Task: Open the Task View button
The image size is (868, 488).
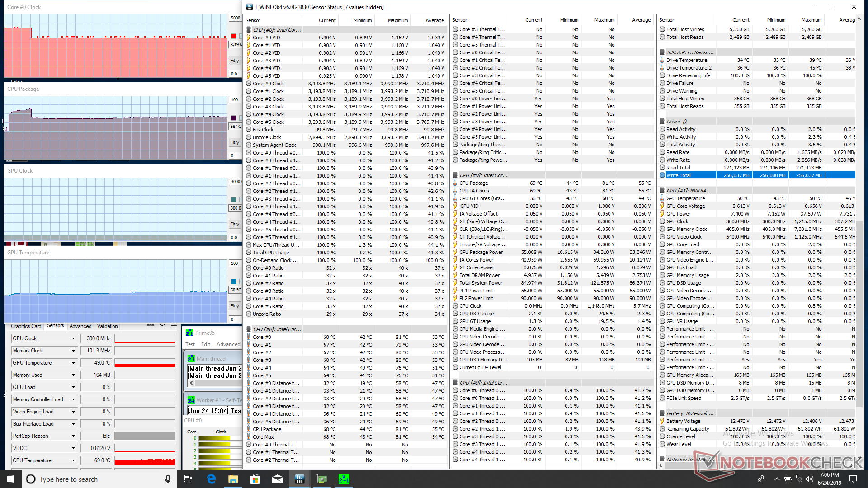Action: (x=189, y=479)
